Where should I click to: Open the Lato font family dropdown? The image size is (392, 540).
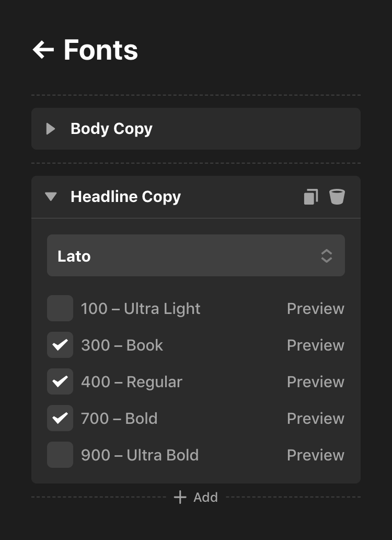pyautogui.click(x=196, y=255)
